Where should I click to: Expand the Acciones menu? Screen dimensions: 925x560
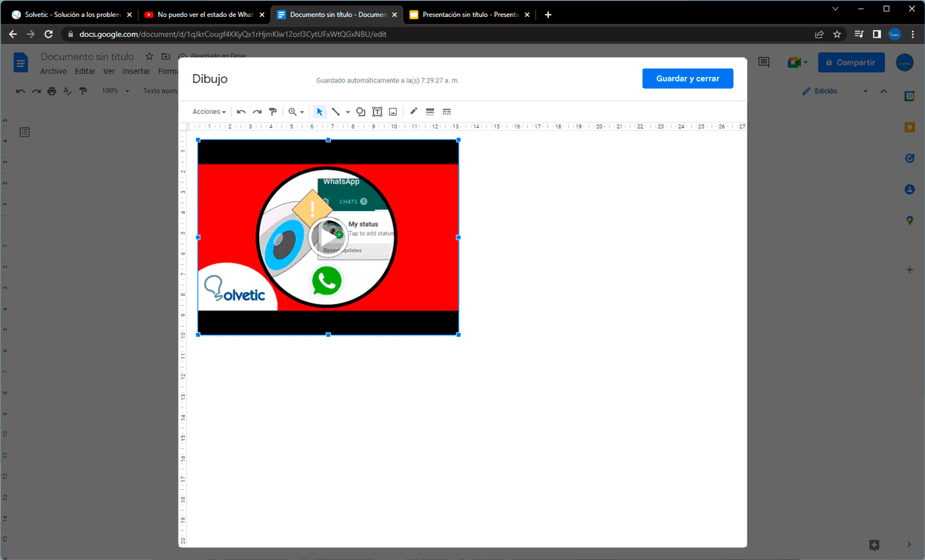209,112
